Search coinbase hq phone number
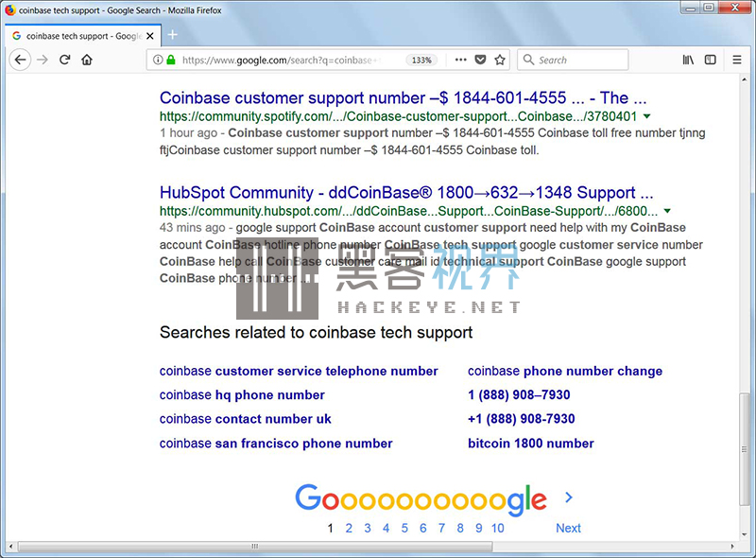 (242, 395)
